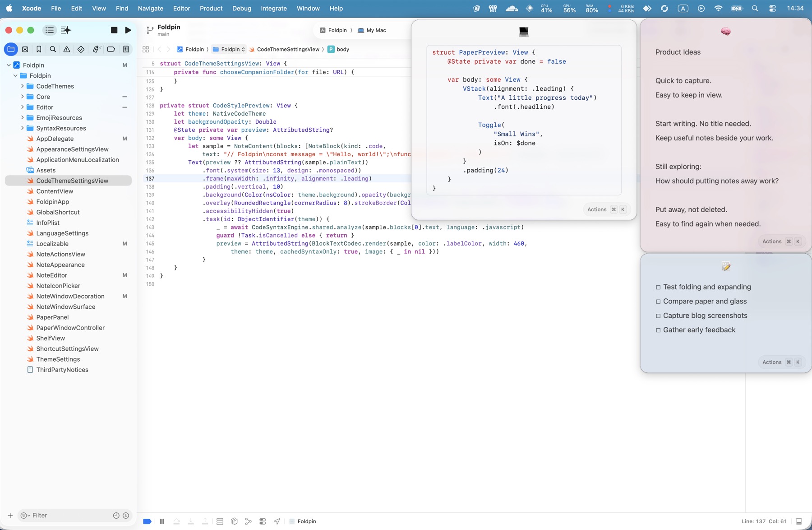This screenshot has height=530, width=812.
Task: Jump to body symbol in jump bar
Action: tap(338, 49)
